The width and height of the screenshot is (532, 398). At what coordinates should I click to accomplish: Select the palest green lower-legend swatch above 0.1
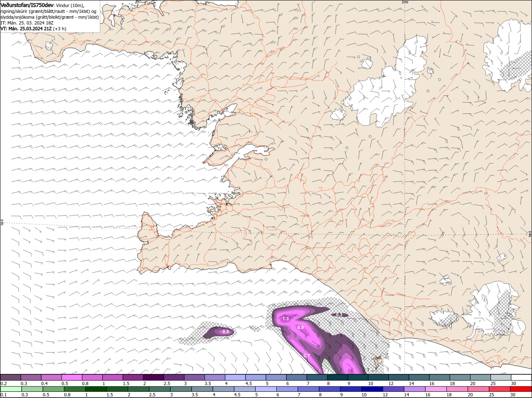(x=11, y=389)
